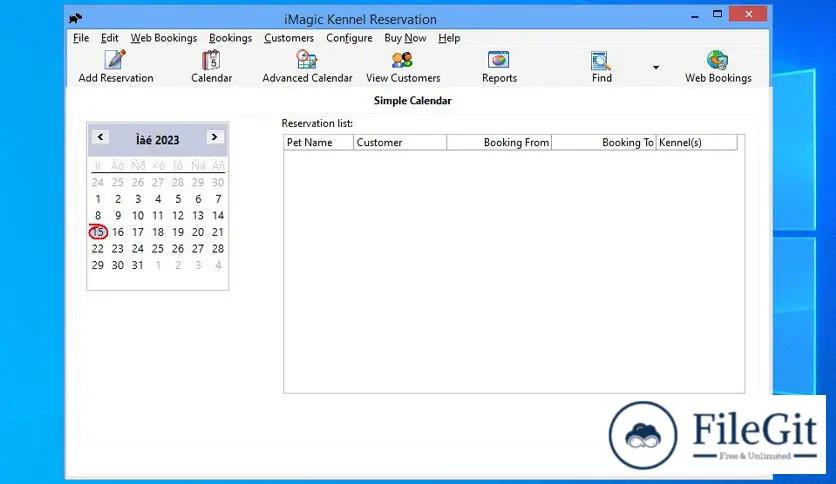Select date 7 in calendar
This screenshot has width=836, height=484.
pos(218,199)
